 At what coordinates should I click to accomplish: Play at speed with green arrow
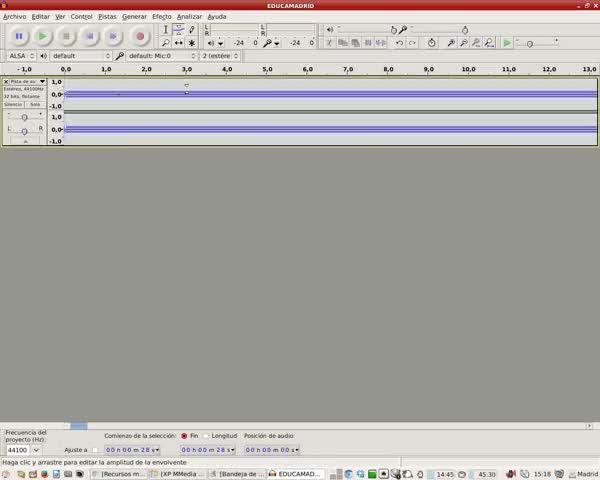click(507, 43)
